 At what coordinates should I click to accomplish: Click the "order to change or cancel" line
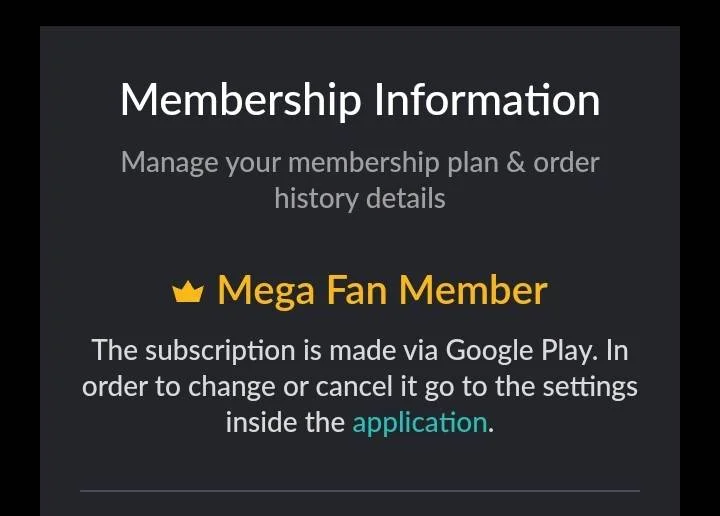[237, 387]
